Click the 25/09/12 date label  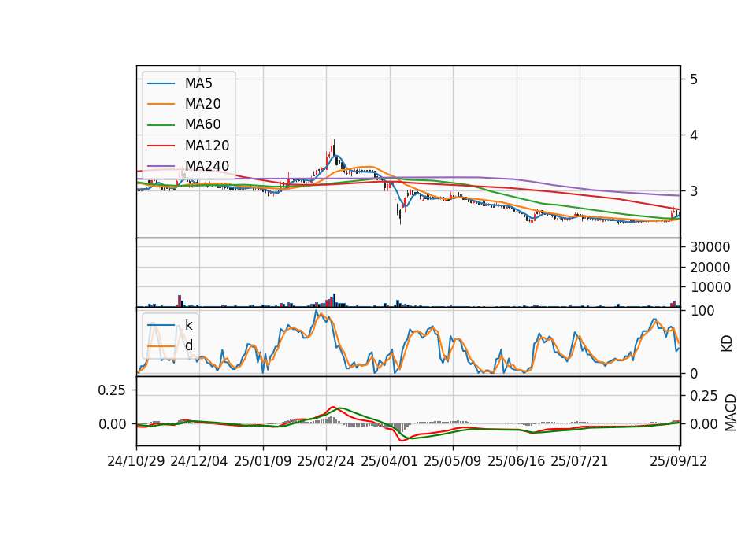pos(679,461)
